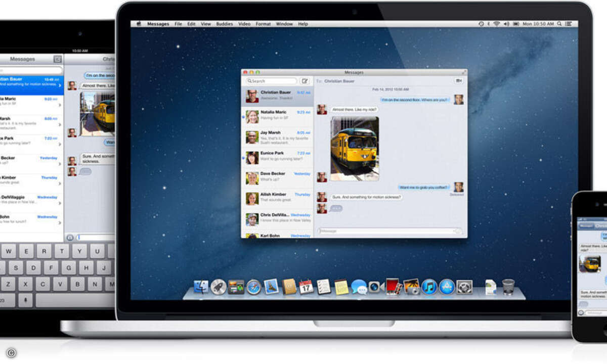Click 'And something for motion sickness?' bubble on Mac
The image size is (607, 364).
click(x=366, y=197)
